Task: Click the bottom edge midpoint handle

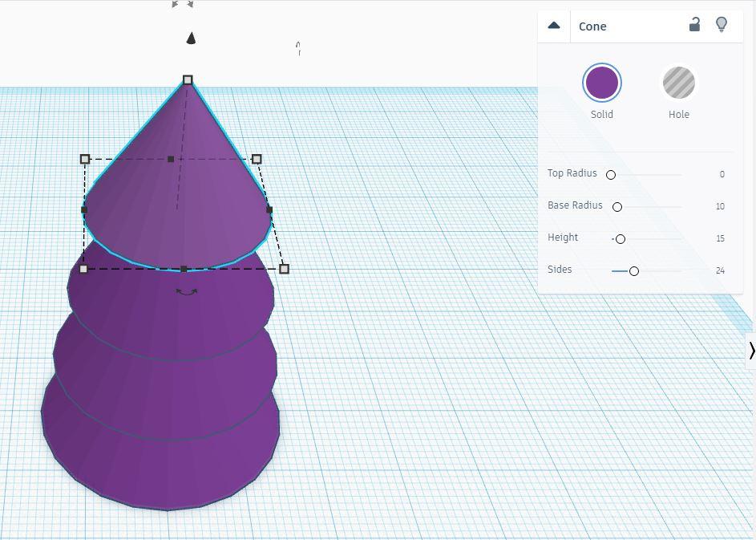Action: pyautogui.click(x=184, y=269)
